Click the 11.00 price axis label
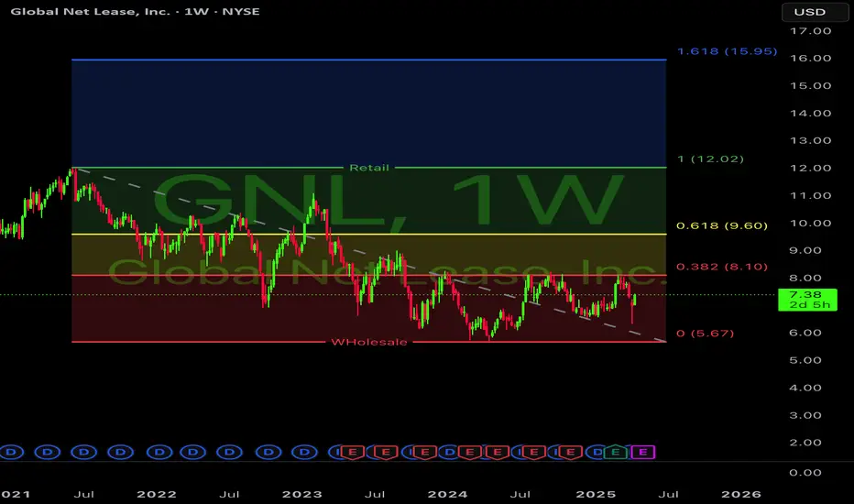The image size is (854, 504). [810, 195]
